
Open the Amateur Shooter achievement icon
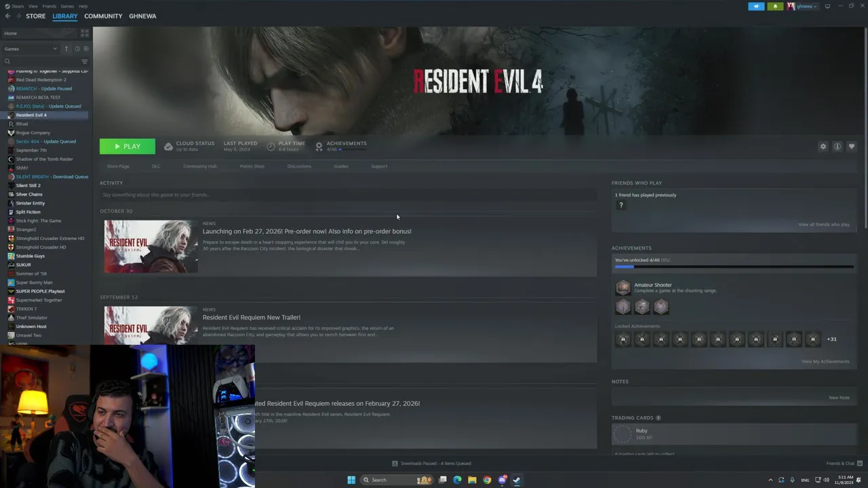click(x=623, y=288)
